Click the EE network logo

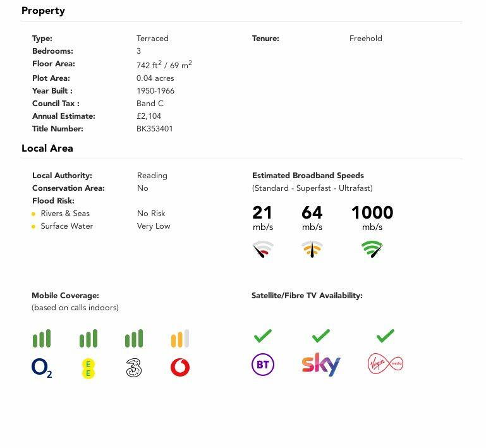tap(88, 368)
